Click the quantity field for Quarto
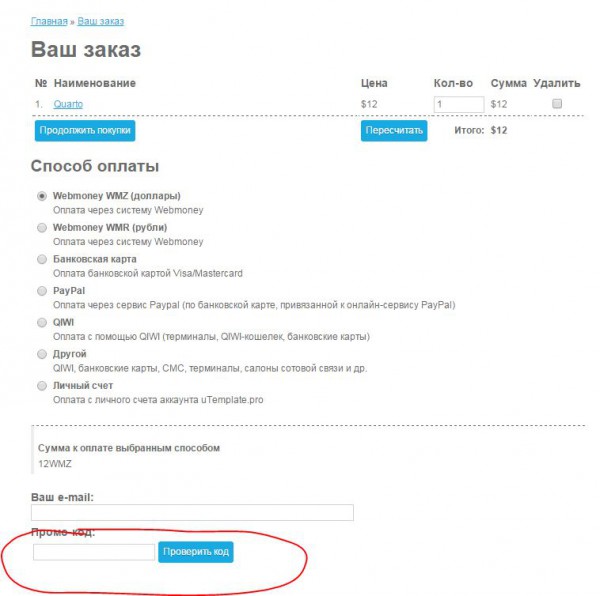The image size is (600, 596). pyautogui.click(x=458, y=104)
